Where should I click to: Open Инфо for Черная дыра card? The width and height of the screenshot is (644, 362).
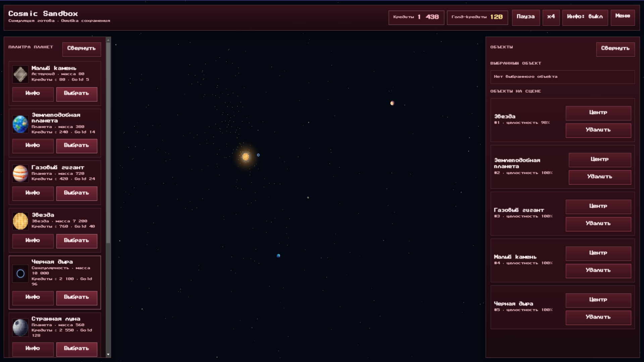(x=33, y=298)
